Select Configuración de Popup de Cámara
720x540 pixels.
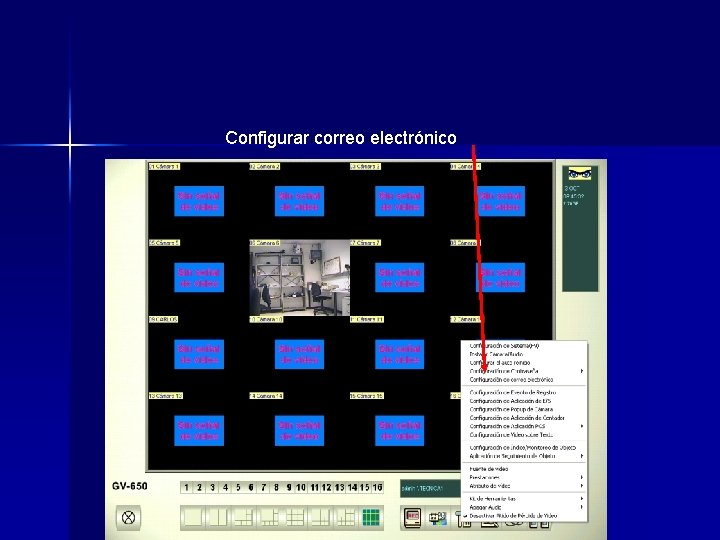[x=511, y=409]
